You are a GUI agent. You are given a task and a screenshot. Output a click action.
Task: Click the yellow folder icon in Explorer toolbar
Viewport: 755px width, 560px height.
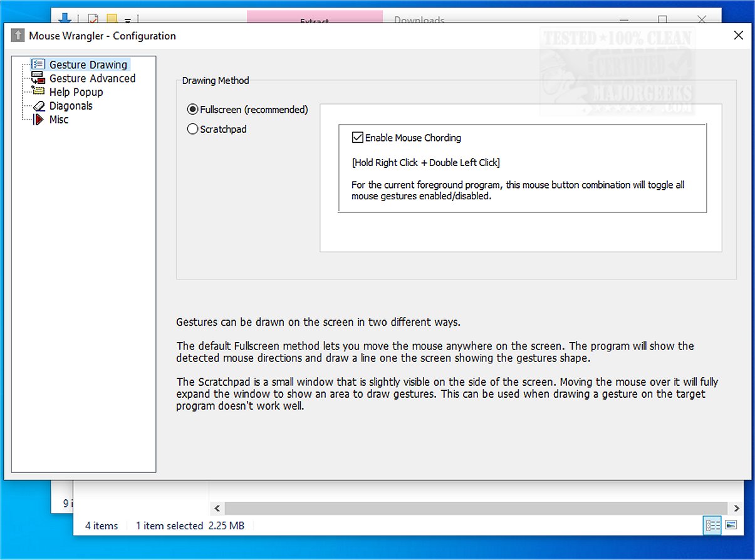pos(112,19)
